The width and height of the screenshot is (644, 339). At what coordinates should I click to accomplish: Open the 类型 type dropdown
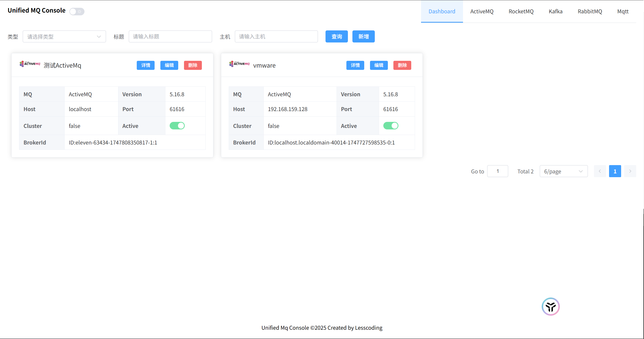coord(64,37)
